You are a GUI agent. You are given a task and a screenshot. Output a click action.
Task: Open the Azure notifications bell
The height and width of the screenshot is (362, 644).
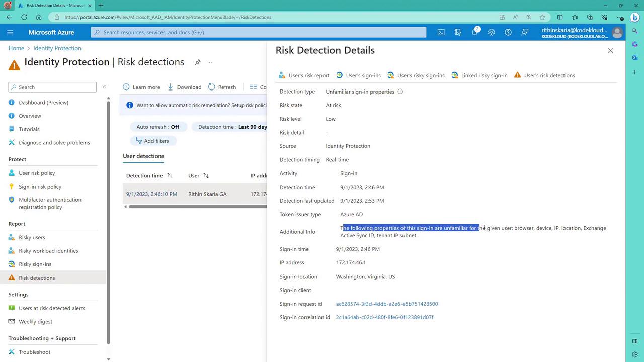[474, 32]
